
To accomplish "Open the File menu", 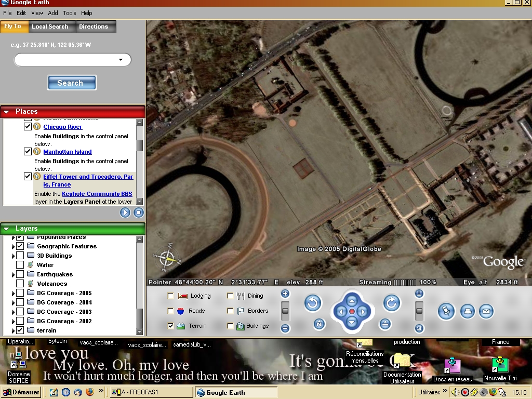I will tap(7, 13).
